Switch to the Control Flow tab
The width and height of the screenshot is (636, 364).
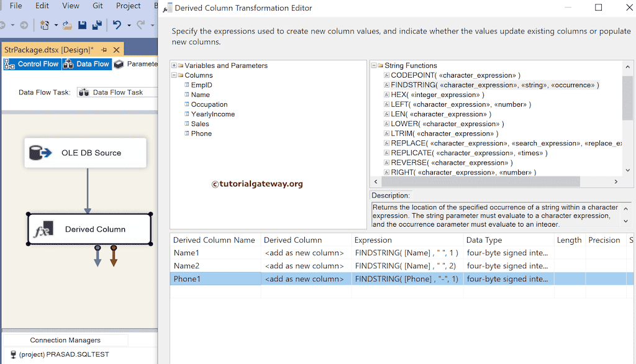[x=32, y=64]
